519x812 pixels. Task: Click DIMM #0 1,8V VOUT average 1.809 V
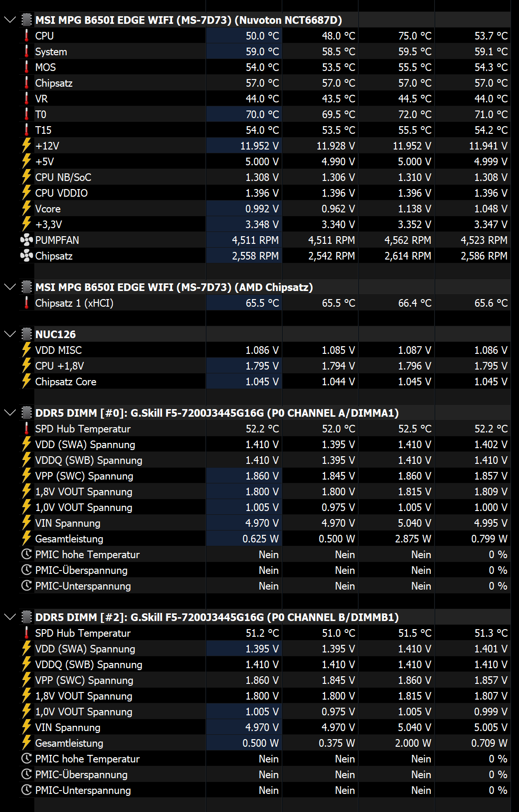[491, 491]
